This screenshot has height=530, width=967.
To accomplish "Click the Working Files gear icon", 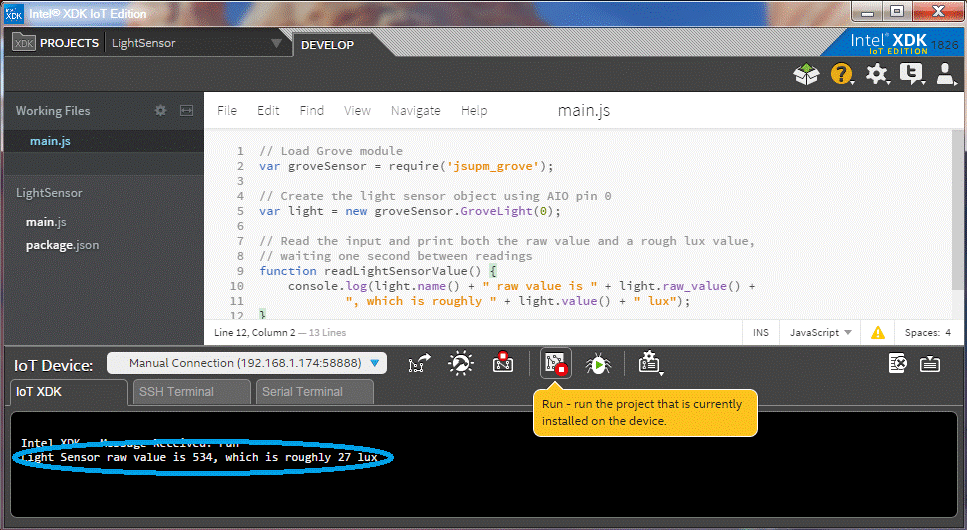I will point(160,110).
